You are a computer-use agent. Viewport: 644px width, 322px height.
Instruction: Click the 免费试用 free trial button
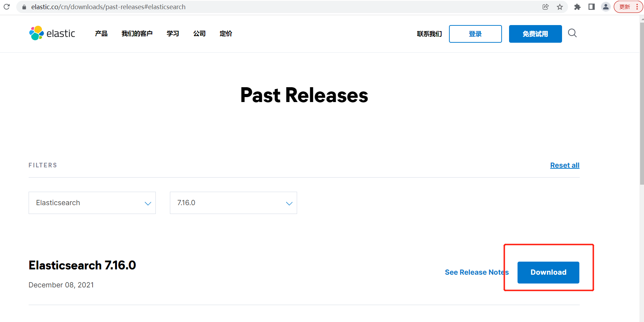535,34
